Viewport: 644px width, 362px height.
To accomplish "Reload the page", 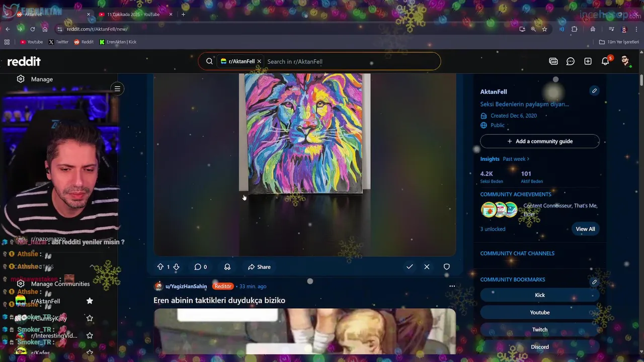I will click(x=33, y=29).
